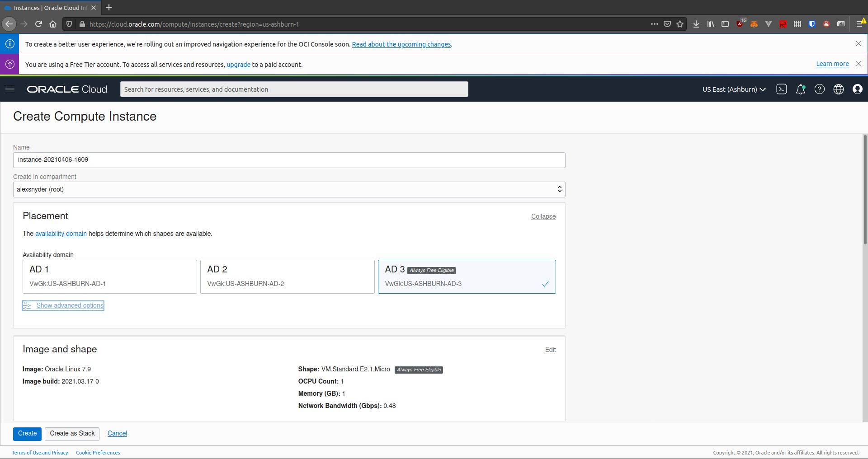Dismiss the navigation experience info banner

[x=859, y=44]
